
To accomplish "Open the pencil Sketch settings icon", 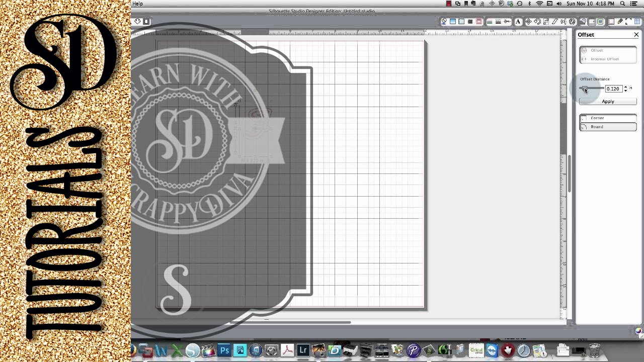I will point(620,22).
